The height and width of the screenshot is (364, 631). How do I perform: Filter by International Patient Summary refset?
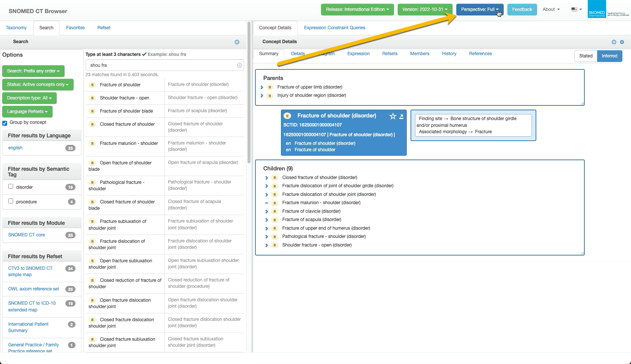(29, 327)
